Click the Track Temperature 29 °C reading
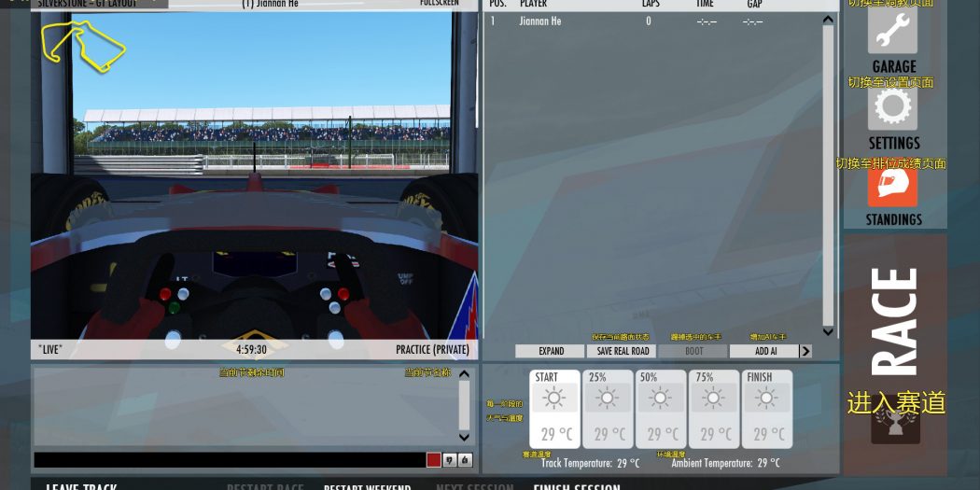 pos(590,463)
